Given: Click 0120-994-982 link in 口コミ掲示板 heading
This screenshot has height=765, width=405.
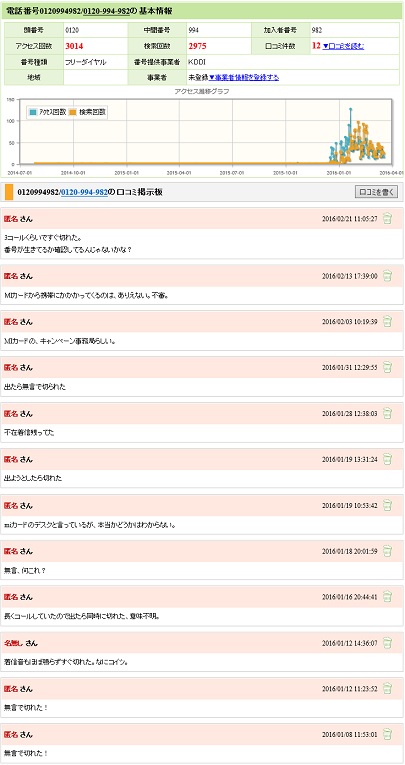Looking at the screenshot, I should point(84,192).
